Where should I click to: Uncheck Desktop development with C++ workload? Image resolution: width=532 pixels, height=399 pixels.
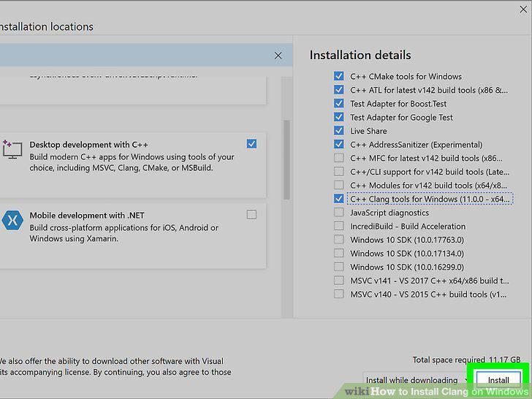point(251,144)
